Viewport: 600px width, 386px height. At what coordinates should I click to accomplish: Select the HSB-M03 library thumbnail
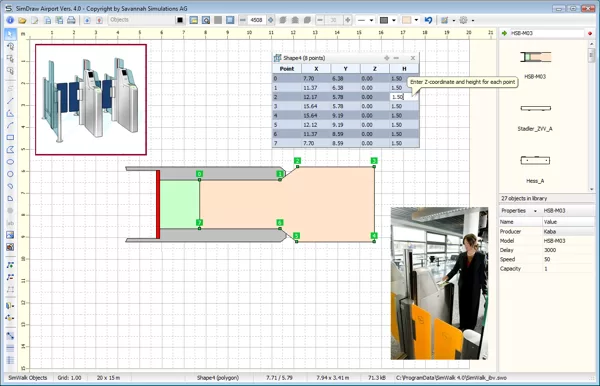pyautogui.click(x=535, y=57)
